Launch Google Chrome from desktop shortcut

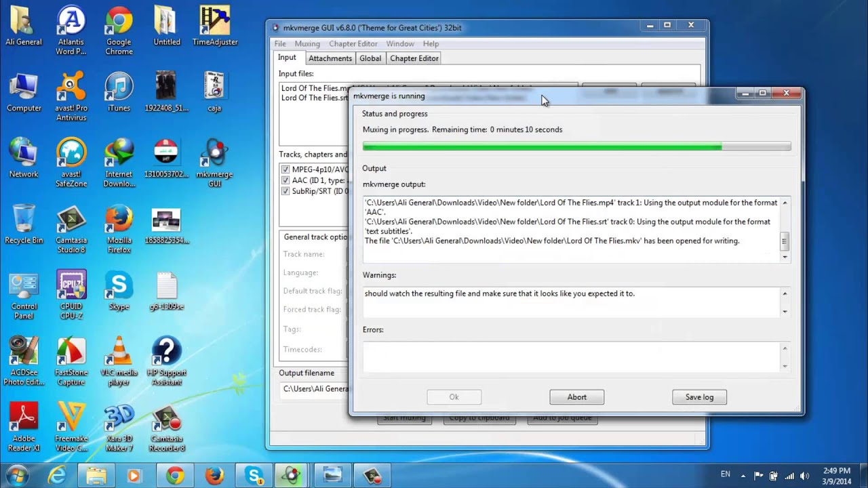119,30
